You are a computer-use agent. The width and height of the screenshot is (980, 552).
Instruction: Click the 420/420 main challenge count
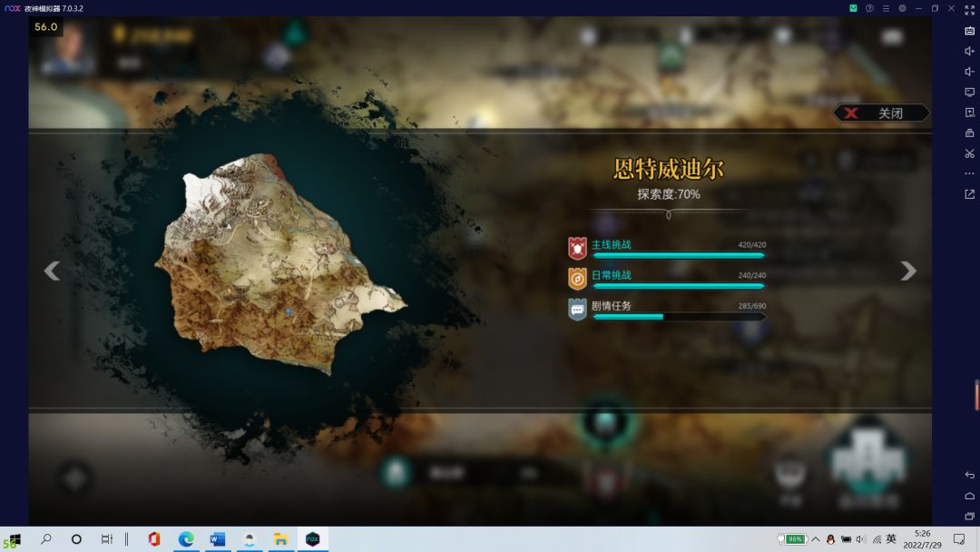(752, 245)
